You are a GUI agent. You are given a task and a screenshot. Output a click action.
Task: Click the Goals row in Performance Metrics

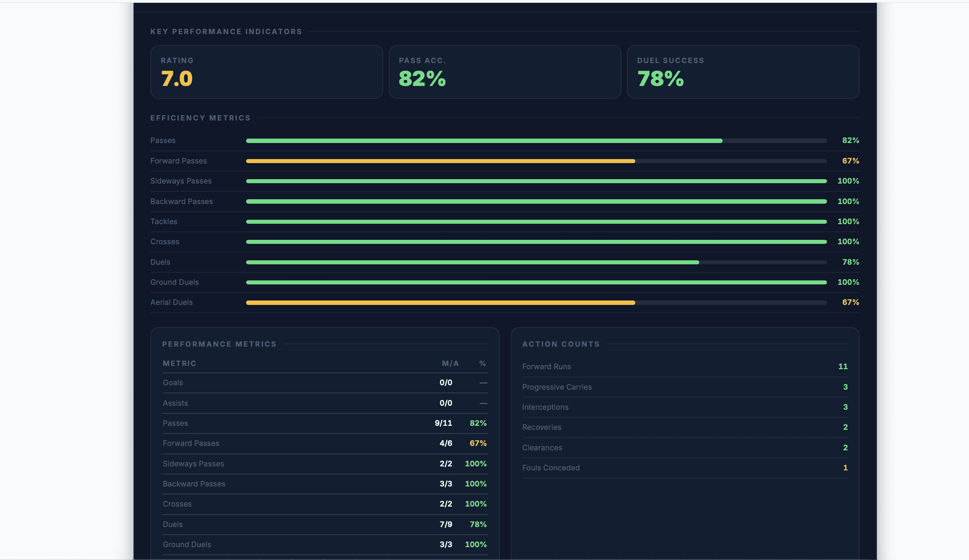325,383
